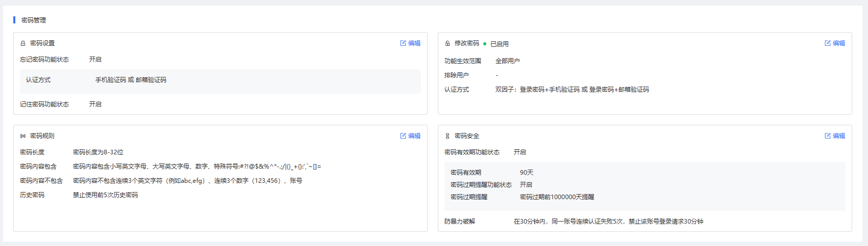
Task: Open 编辑 link text for 密码设置
Action: pos(414,43)
